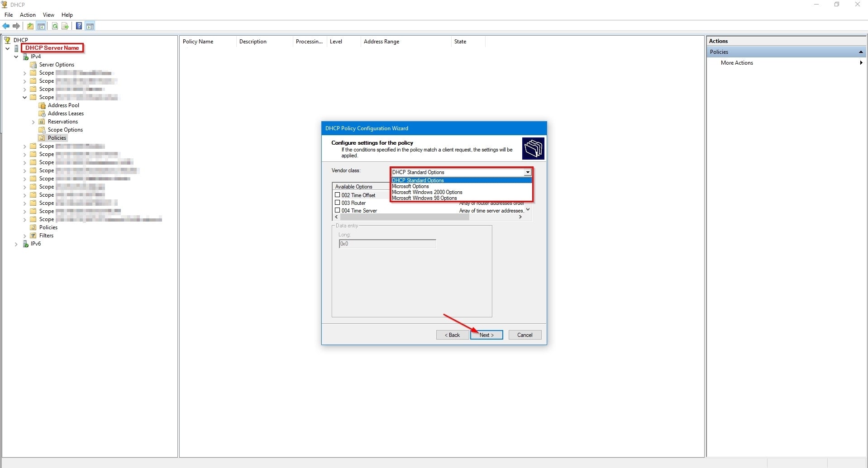Viewport: 868px width, 468px height.
Task: Collapse the IPv4 tree node
Action: tap(16, 57)
